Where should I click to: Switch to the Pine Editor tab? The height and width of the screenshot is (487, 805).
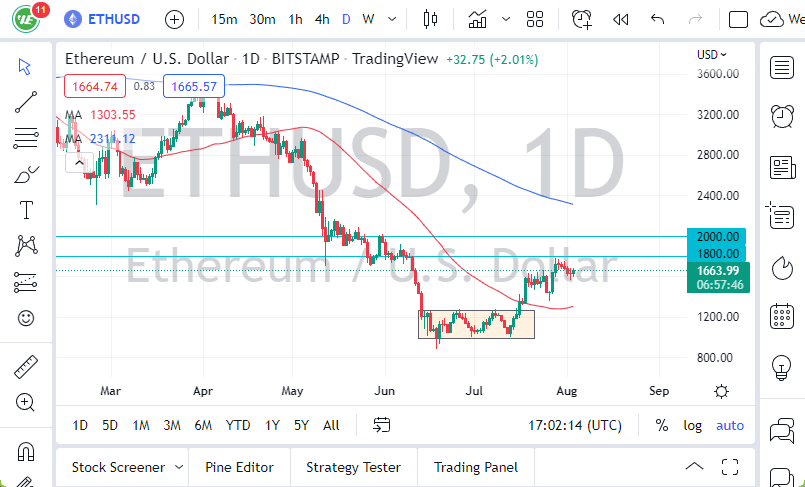point(240,467)
